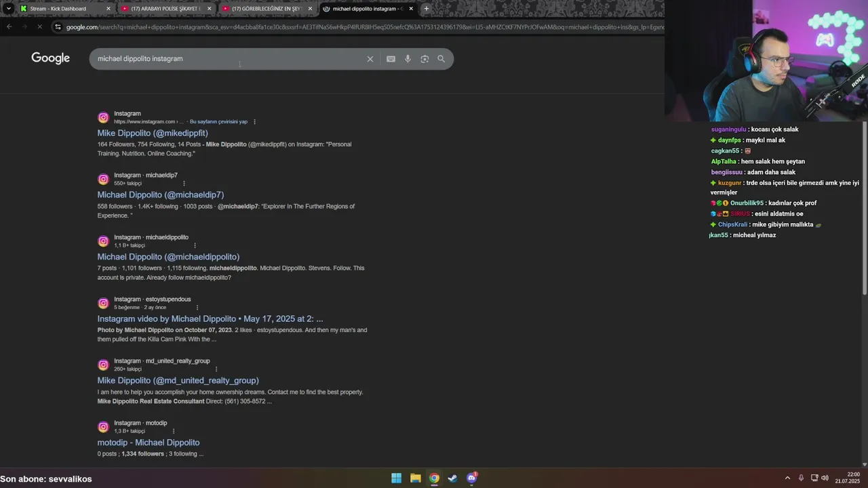Close the GÖREBİLECEĞİNİZ EN ŞEY tab
Image resolution: width=868 pixels, height=488 pixels.
pyautogui.click(x=311, y=9)
